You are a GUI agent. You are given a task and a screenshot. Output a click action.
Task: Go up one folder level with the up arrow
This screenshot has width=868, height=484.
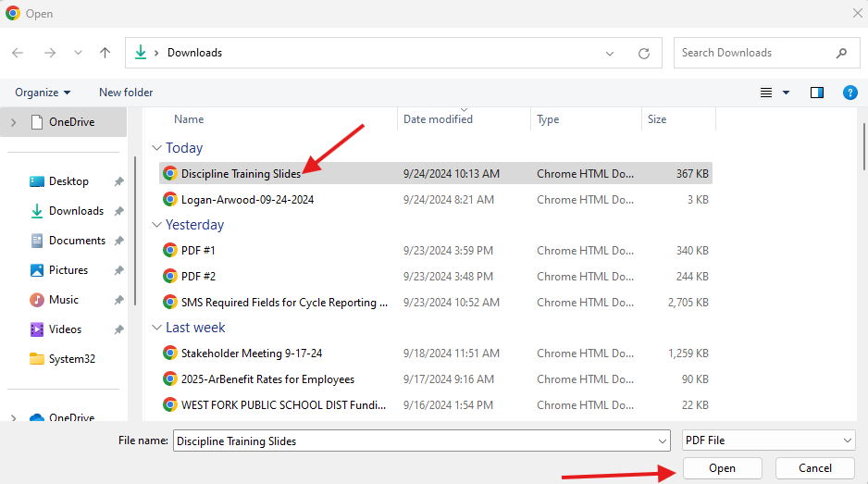pyautogui.click(x=105, y=53)
